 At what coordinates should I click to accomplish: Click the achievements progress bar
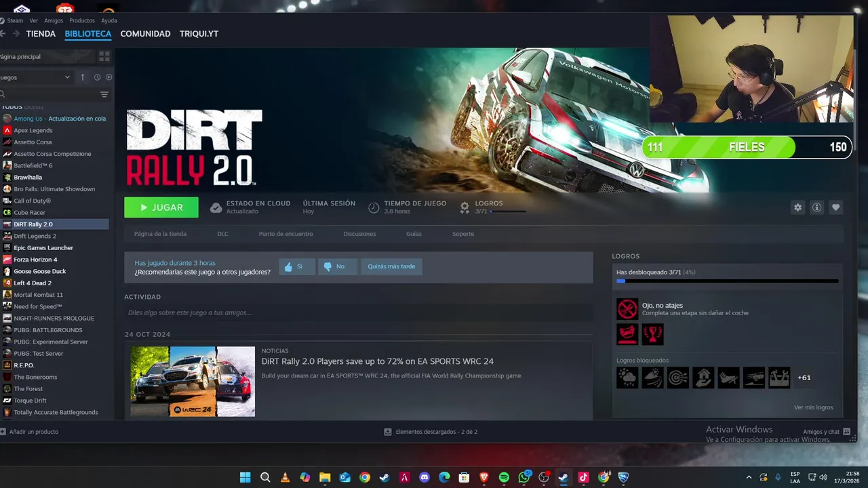[727, 281]
